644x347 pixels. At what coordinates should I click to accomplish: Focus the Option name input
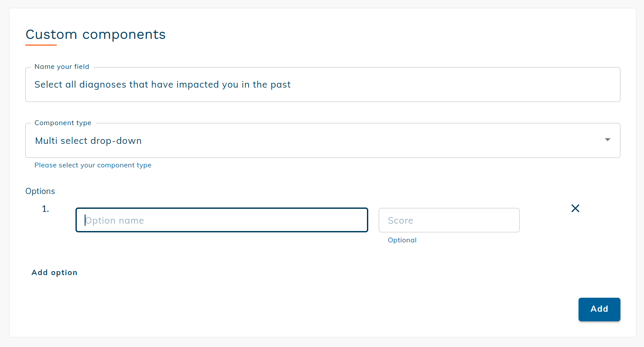point(222,220)
